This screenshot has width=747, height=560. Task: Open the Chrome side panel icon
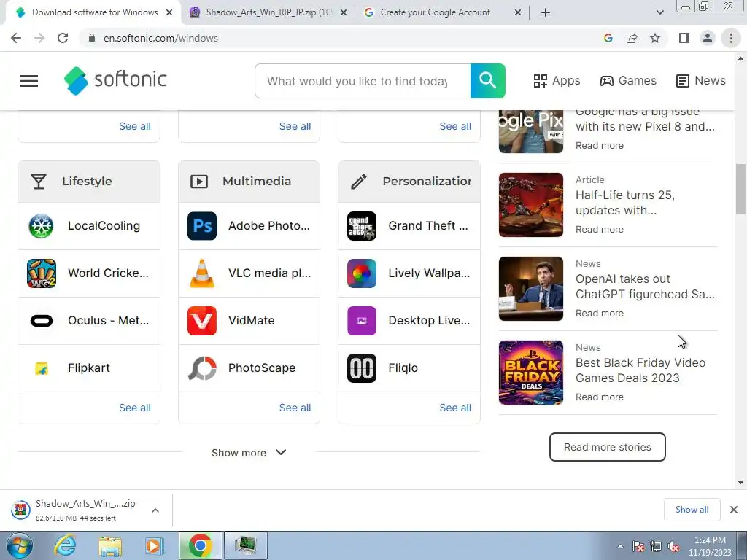(x=684, y=38)
